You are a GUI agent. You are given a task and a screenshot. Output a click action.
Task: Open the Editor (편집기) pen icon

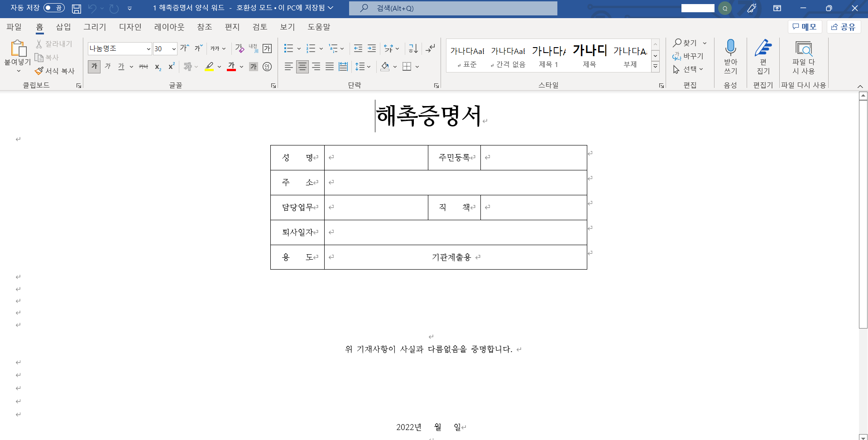point(763,57)
